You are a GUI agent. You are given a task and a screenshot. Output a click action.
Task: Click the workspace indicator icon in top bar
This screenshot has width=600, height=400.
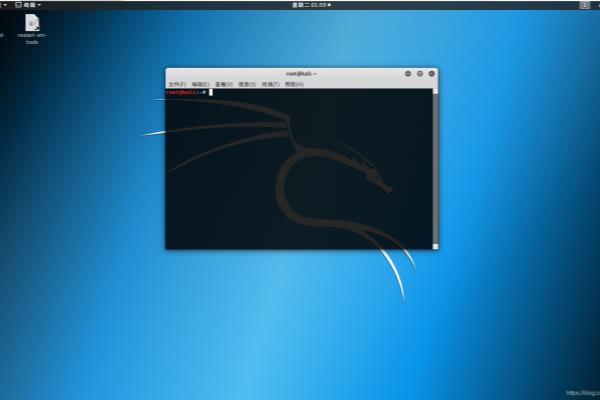coord(584,5)
